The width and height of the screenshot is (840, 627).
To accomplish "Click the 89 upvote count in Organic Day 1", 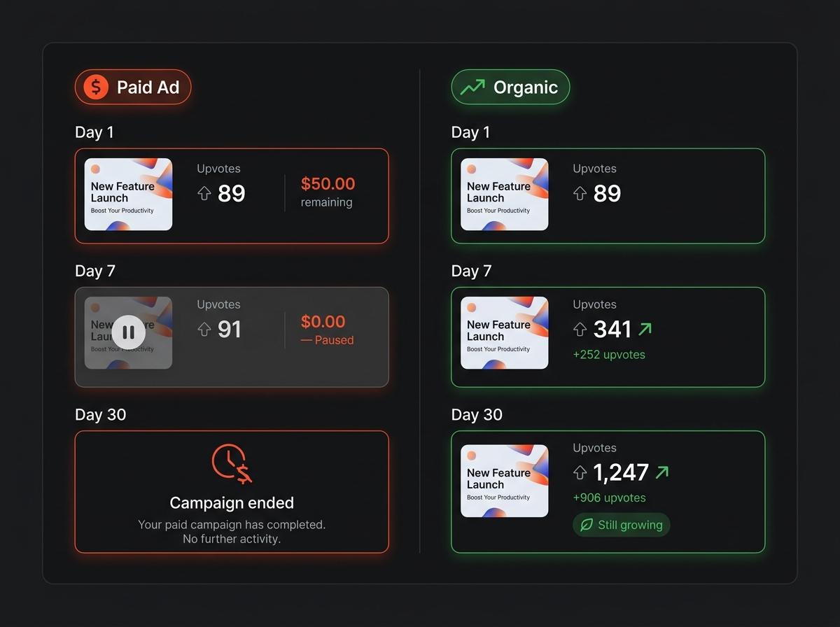I will pos(607,193).
